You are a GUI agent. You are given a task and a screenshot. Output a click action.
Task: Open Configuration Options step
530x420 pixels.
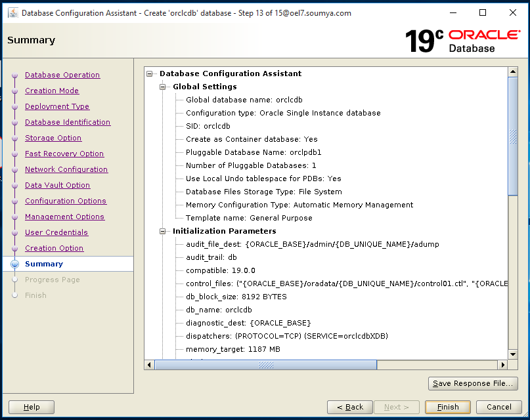66,201
